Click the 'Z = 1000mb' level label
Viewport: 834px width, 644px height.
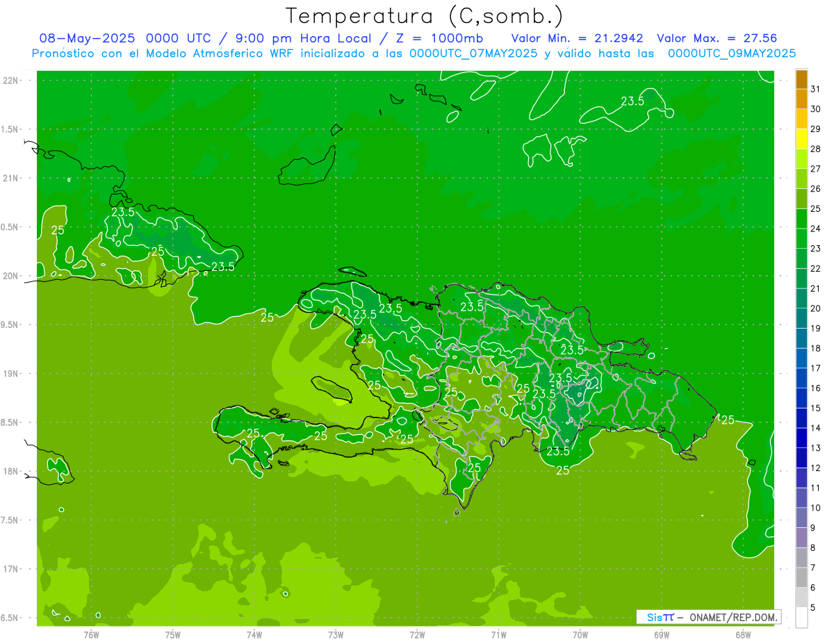coord(439,38)
